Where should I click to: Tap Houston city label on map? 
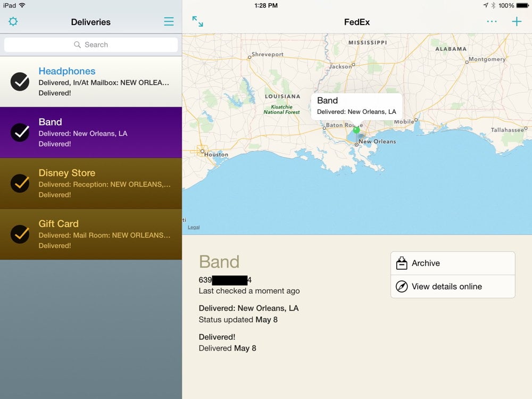pyautogui.click(x=216, y=154)
